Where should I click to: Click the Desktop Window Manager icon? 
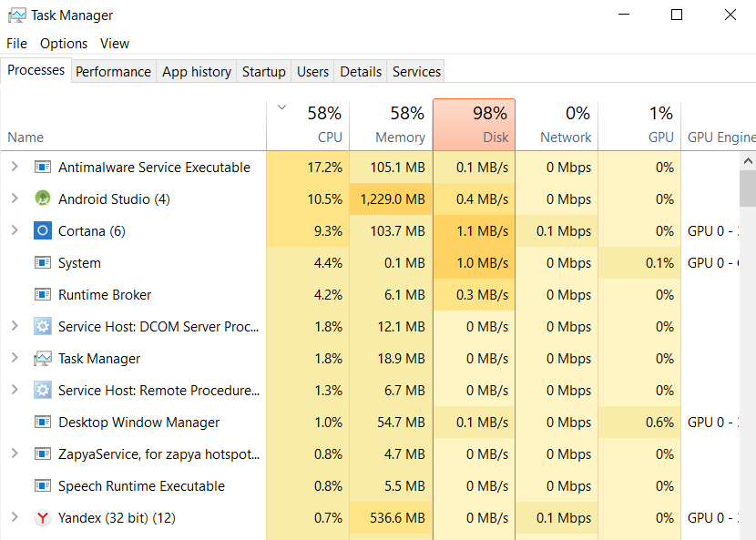coord(42,423)
